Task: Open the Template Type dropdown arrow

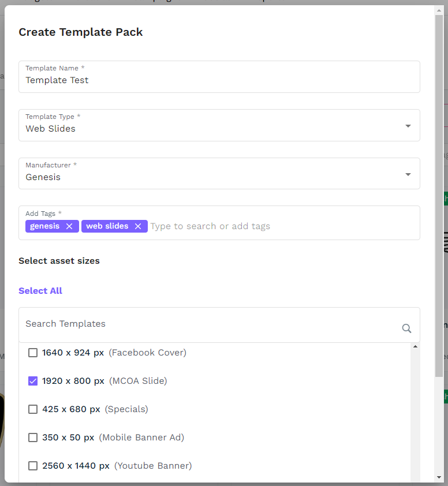Action: [408, 126]
